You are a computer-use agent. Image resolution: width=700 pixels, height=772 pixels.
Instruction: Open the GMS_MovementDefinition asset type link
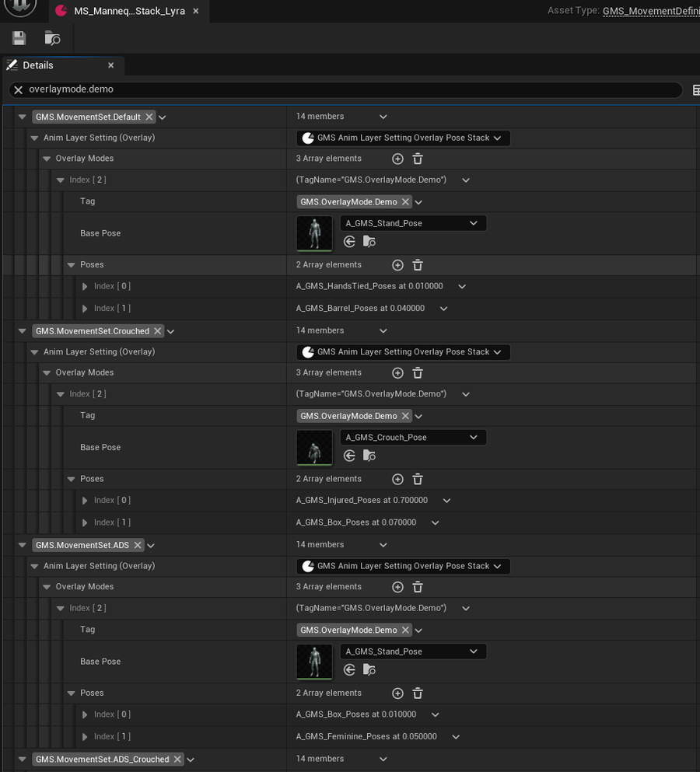tap(651, 11)
